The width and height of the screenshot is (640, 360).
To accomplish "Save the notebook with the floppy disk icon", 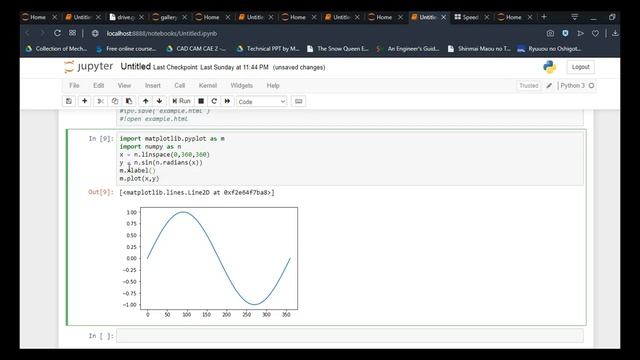I will click(x=69, y=101).
